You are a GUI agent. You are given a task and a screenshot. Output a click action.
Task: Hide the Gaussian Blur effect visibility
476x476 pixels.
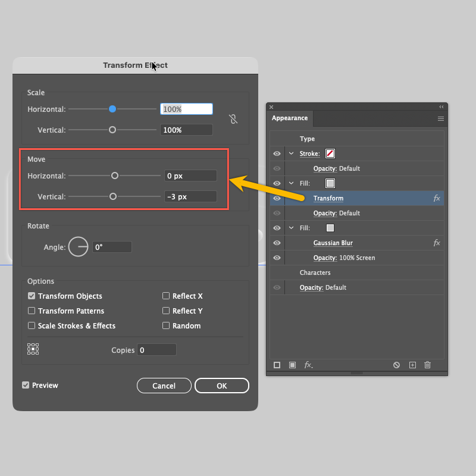coord(277,243)
